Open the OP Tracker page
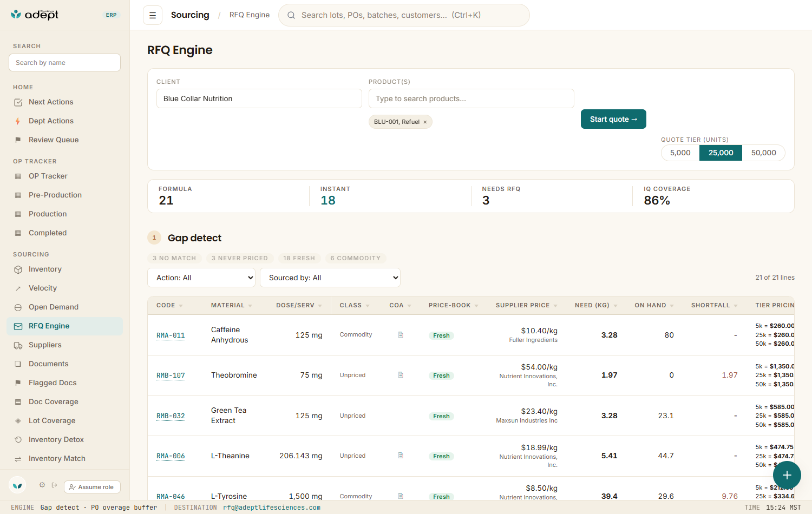This screenshot has height=514, width=812. pos(48,176)
